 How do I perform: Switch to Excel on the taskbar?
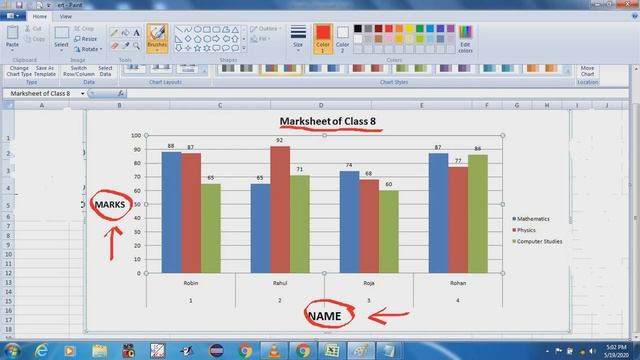point(332,351)
